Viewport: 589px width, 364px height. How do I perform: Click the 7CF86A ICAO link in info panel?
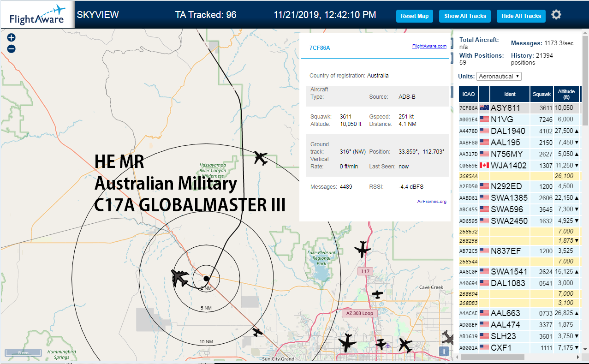pos(320,48)
